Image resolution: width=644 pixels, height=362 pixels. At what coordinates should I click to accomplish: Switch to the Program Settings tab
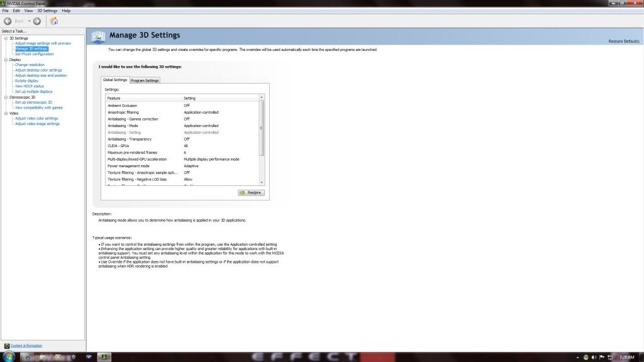tap(145, 80)
